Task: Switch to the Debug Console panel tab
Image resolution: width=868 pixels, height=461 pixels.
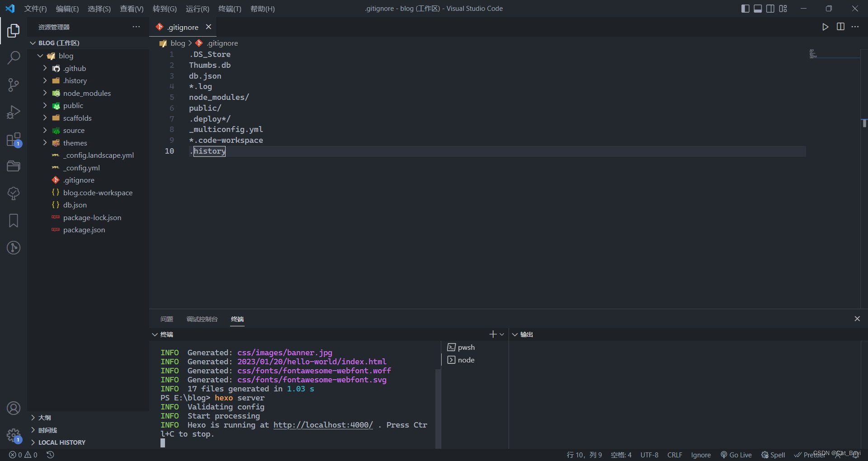Action: [x=202, y=319]
